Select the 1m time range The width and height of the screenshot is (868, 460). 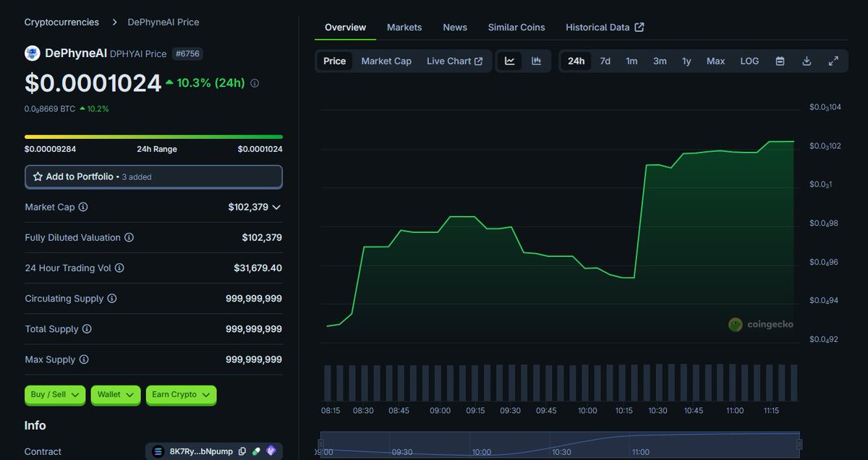point(631,61)
